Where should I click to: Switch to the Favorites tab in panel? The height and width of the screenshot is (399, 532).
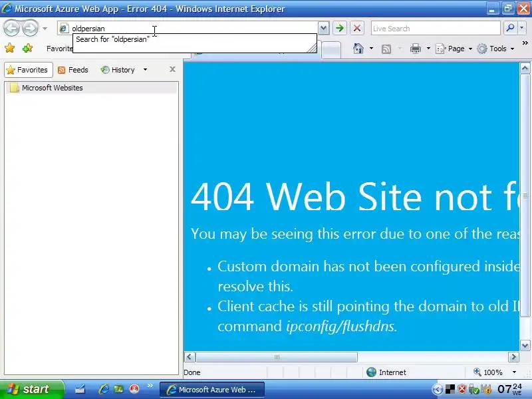[29, 70]
